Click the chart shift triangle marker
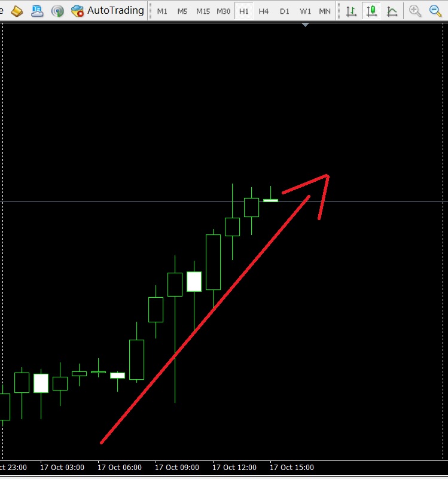 coord(305,25)
